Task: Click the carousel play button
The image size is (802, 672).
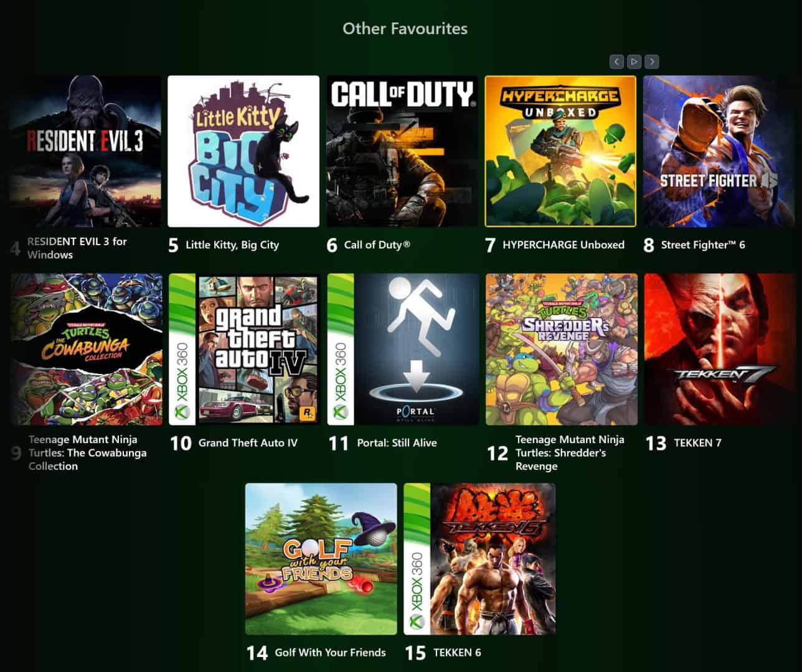Action: click(634, 62)
